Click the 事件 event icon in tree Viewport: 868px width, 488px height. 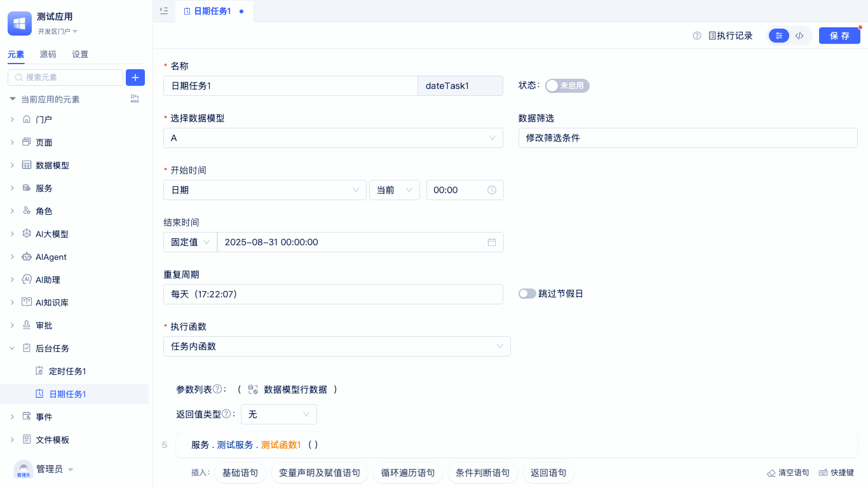[x=27, y=416]
